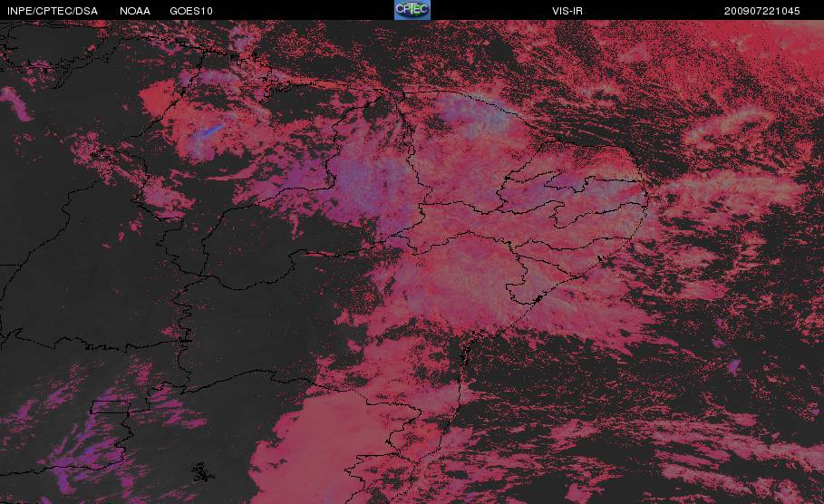Screen dimensions: 824x504
Task: Click the VIS-IR channel label
Action: coord(567,11)
